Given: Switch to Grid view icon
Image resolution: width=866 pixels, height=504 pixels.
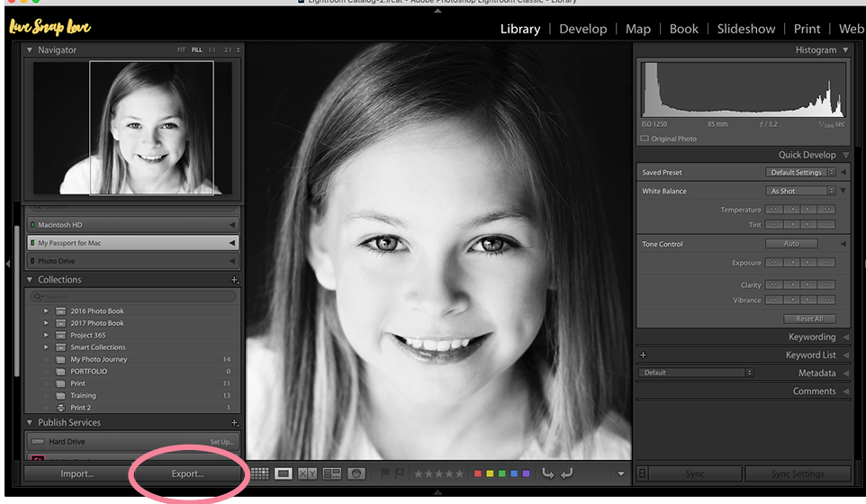Looking at the screenshot, I should coord(259,473).
